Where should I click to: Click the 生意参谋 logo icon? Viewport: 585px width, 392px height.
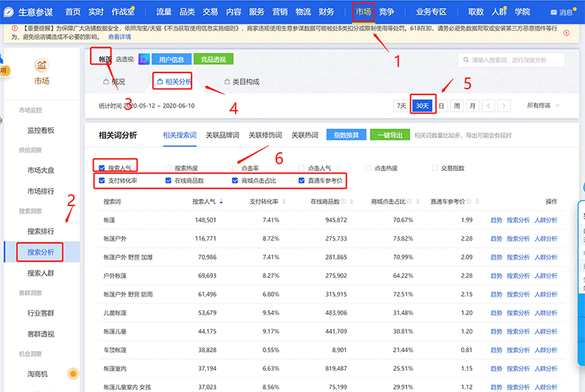tap(8, 12)
